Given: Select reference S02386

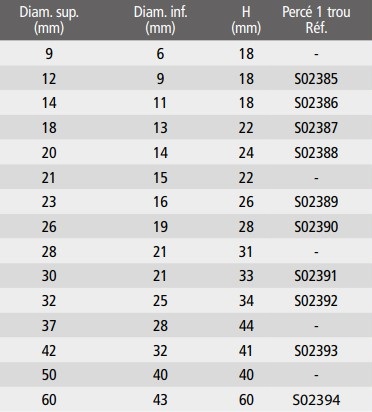Looking at the screenshot, I should click(316, 103).
